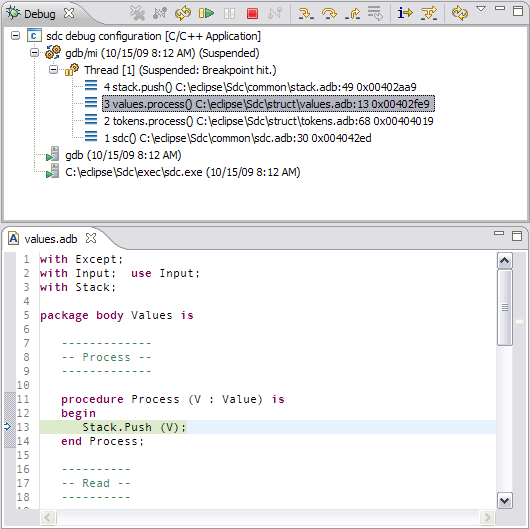Select stack frame 2 tokens.process()

point(268,121)
